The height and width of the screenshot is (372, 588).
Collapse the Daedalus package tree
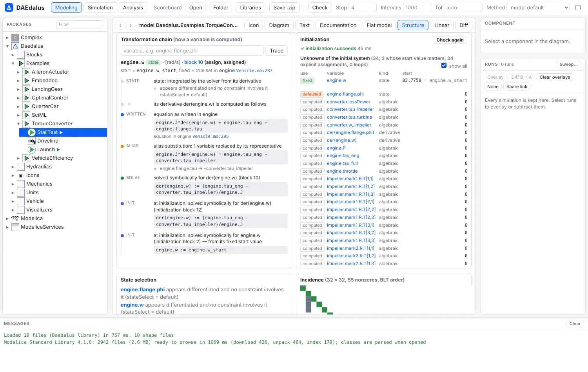point(7,46)
